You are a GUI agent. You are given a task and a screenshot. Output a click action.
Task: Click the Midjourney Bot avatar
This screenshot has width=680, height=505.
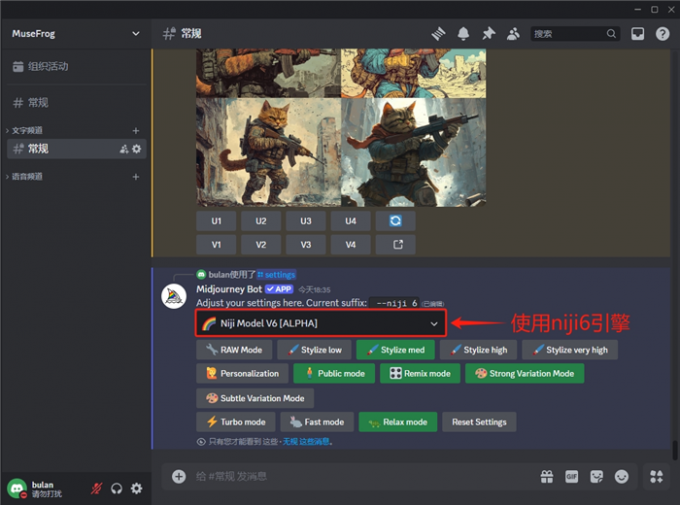pyautogui.click(x=174, y=297)
